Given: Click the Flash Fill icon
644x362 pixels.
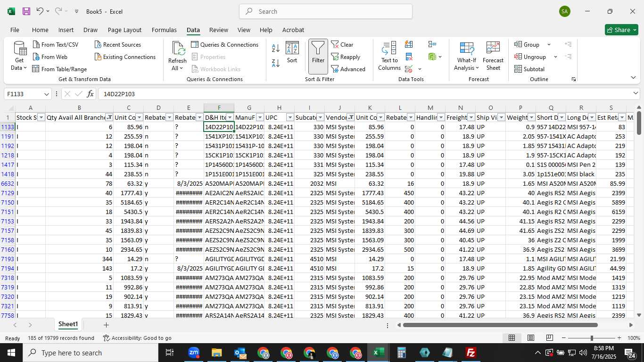Looking at the screenshot, I should tap(409, 44).
